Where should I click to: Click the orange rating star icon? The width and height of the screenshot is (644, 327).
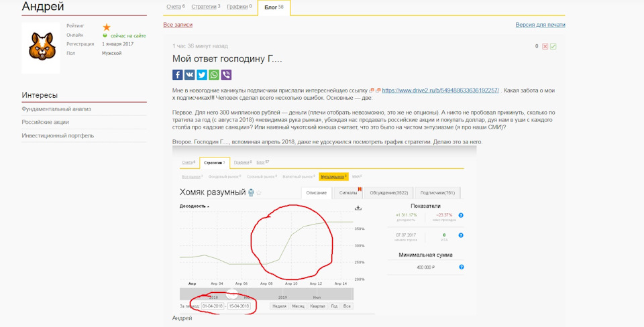pos(106,27)
